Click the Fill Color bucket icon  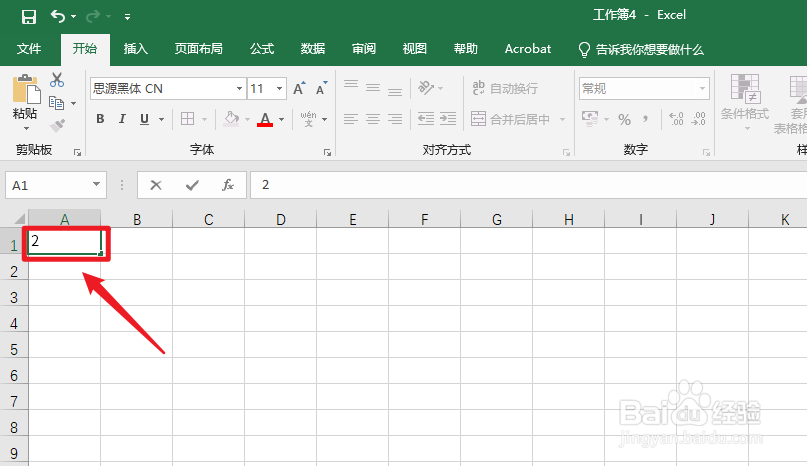click(x=231, y=119)
